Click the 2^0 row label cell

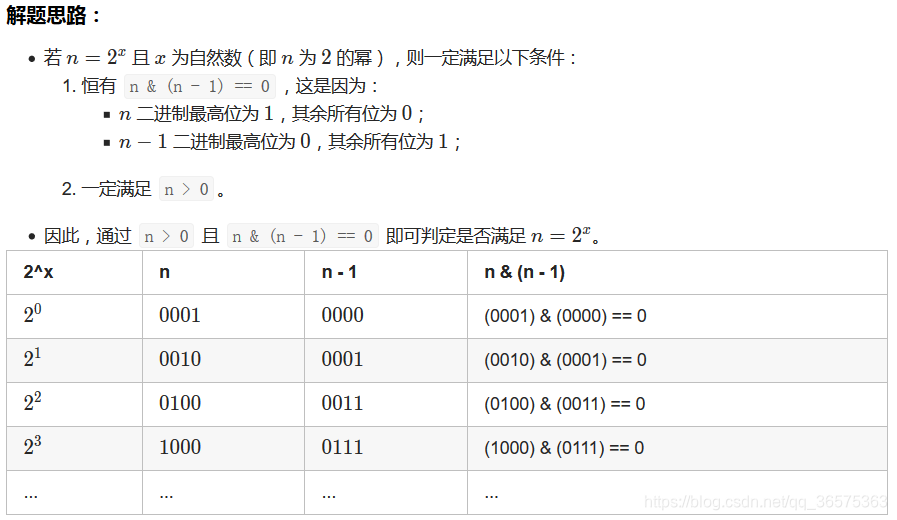[x=74, y=316]
